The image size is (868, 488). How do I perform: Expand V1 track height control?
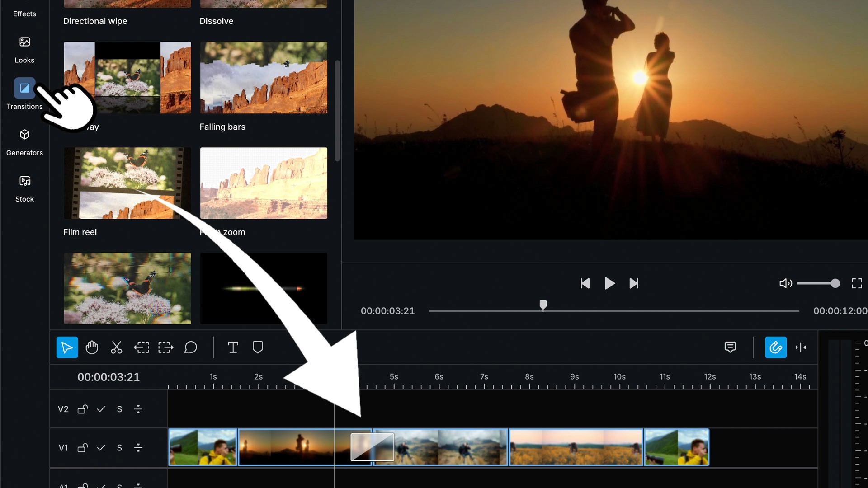(x=138, y=447)
